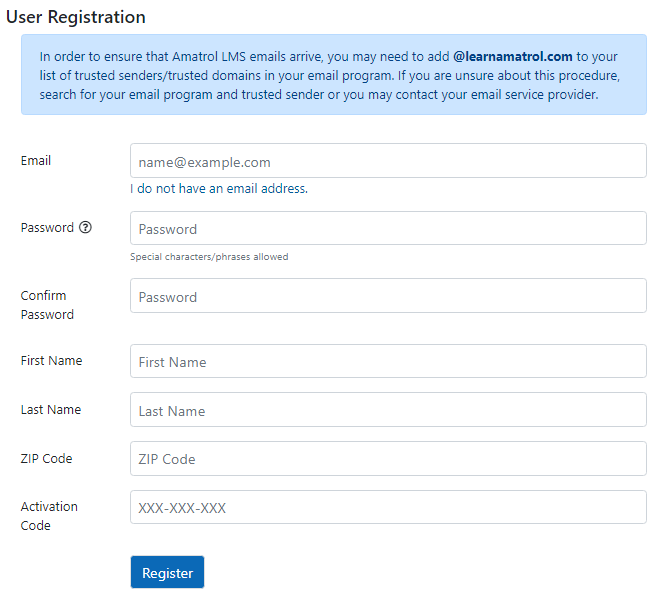Focus the Last Name text box
Image resolution: width=651 pixels, height=589 pixels.
pos(388,410)
